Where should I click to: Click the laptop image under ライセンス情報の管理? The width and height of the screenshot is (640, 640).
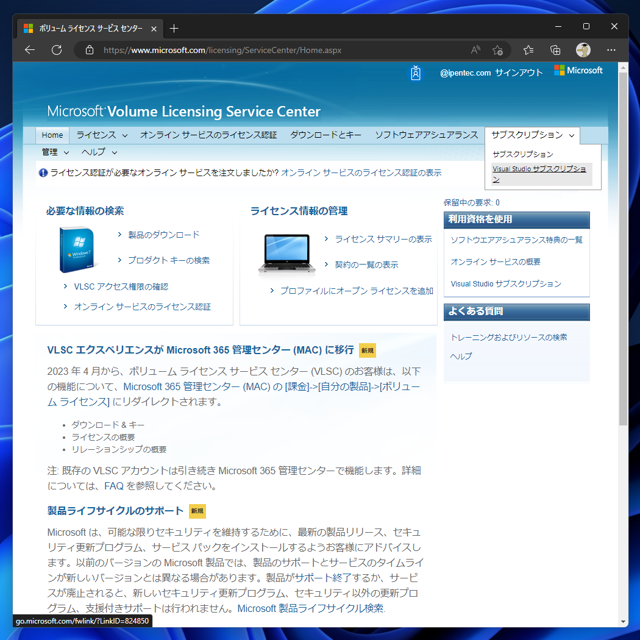pos(287,253)
